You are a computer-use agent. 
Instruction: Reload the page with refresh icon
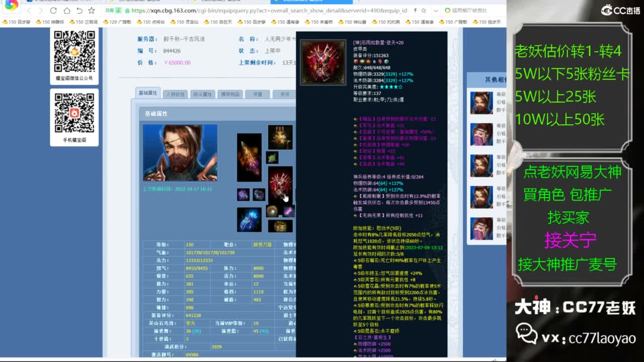(x=53, y=11)
